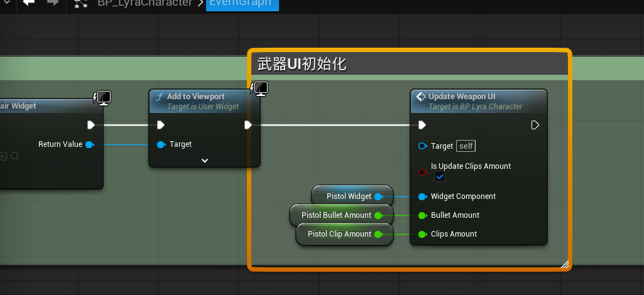Click the Pistol Widget output pin

(378, 196)
